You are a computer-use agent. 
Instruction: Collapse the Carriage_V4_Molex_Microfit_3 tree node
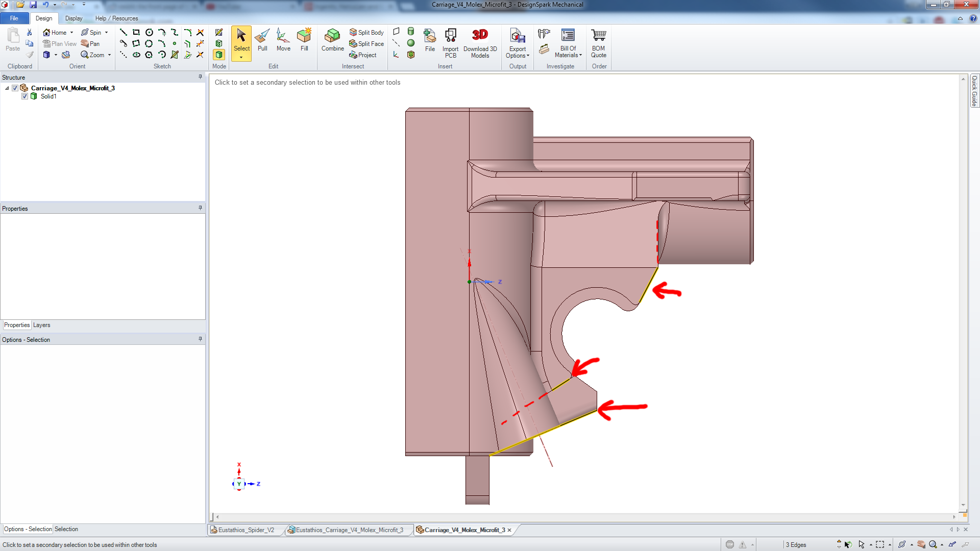(7, 88)
